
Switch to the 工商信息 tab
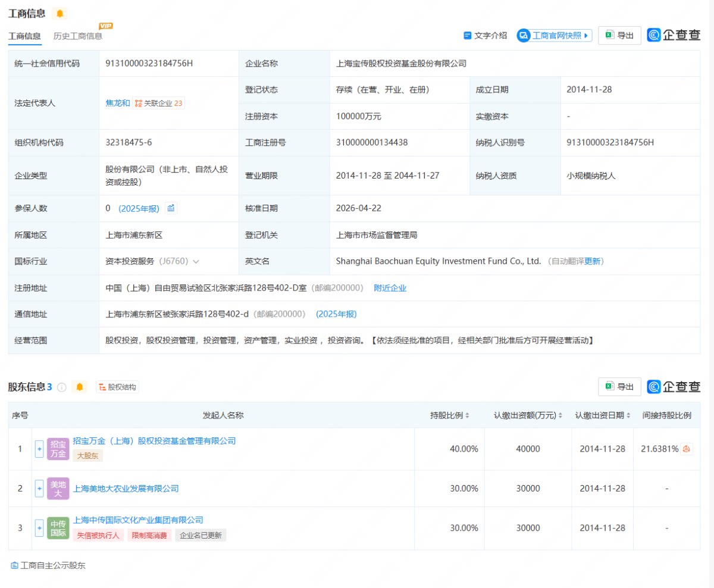pyautogui.click(x=24, y=36)
